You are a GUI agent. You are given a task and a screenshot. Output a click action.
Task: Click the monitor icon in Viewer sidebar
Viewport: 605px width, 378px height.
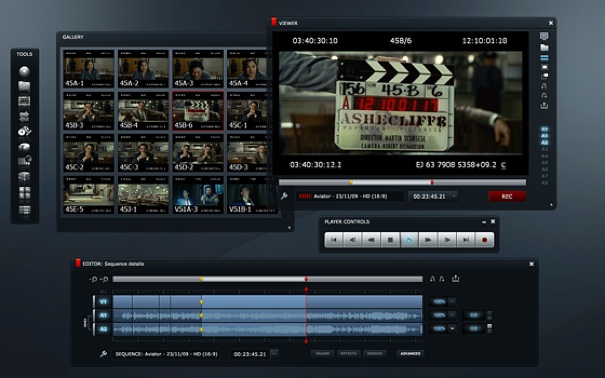[544, 36]
